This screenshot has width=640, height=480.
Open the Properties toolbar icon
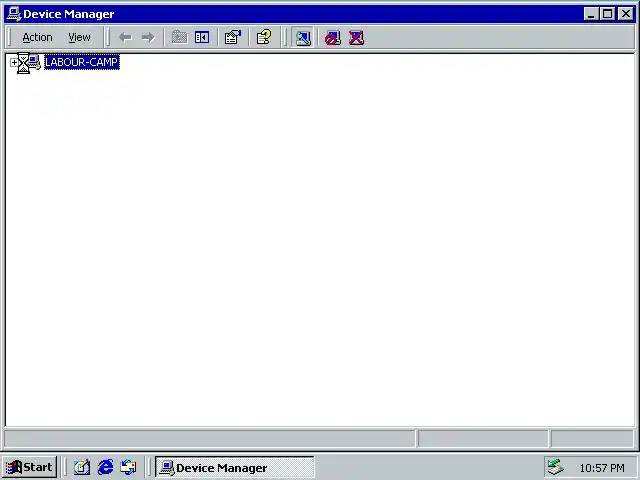[x=233, y=38]
